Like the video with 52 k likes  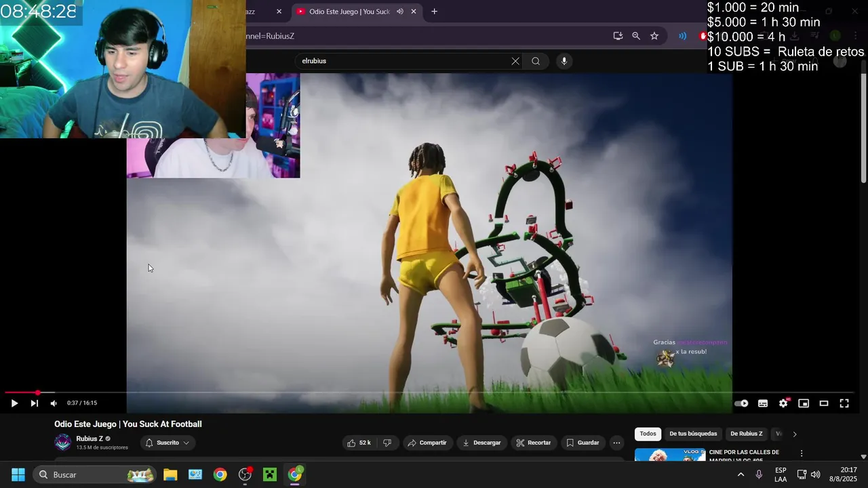[x=359, y=443]
